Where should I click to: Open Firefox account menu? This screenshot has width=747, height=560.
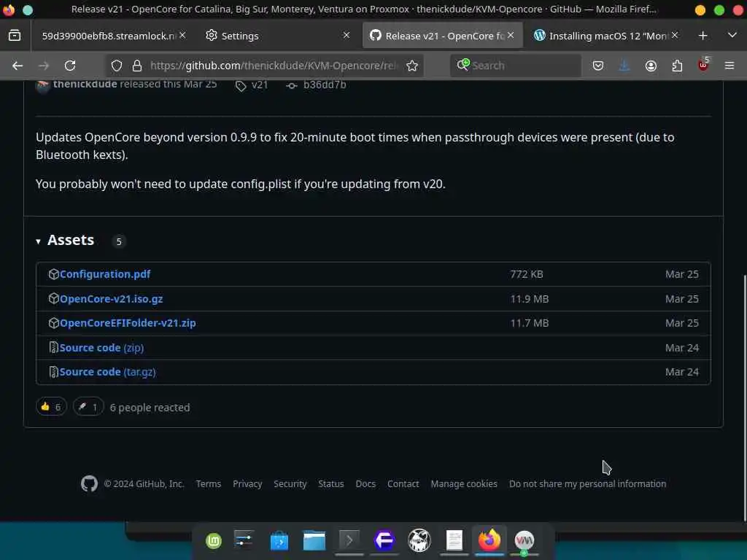(x=651, y=66)
